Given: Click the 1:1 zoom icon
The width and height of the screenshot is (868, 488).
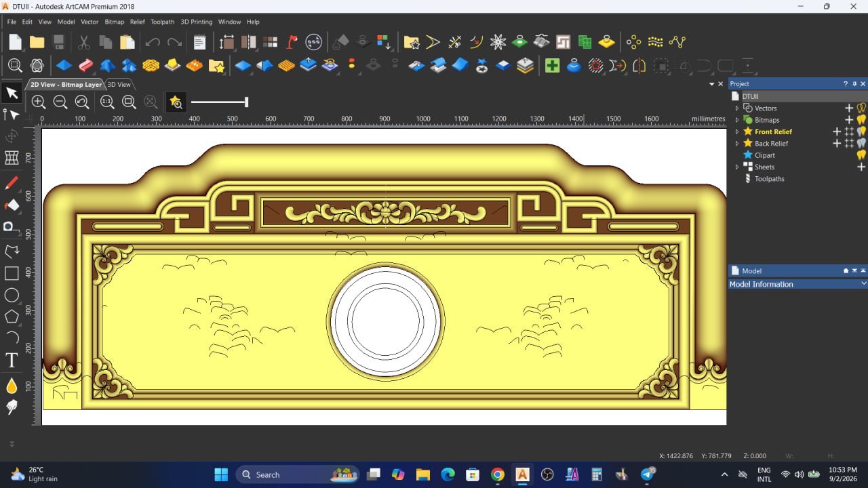Looking at the screenshot, I should coord(106,102).
